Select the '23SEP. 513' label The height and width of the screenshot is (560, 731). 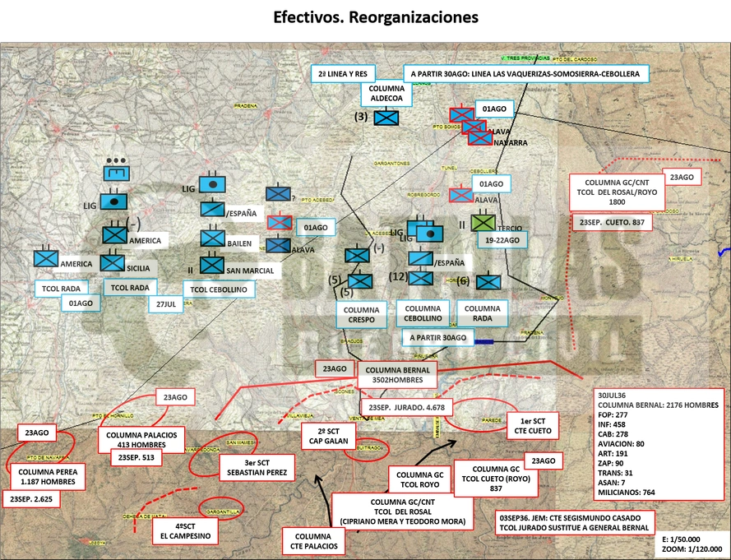(x=136, y=457)
